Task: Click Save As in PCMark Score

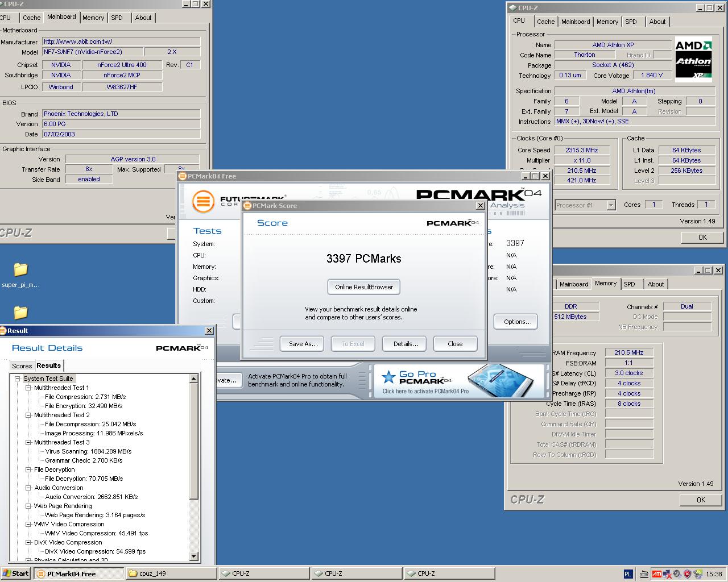Action: (302, 344)
